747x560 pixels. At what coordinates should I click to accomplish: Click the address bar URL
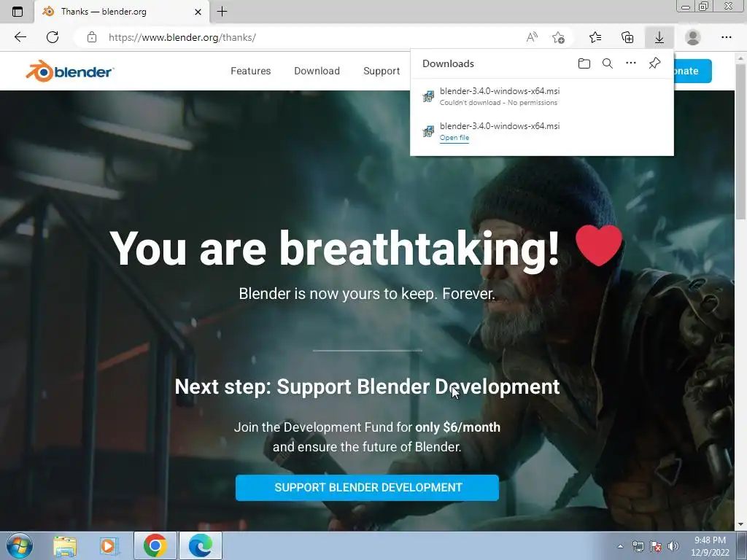(x=182, y=37)
